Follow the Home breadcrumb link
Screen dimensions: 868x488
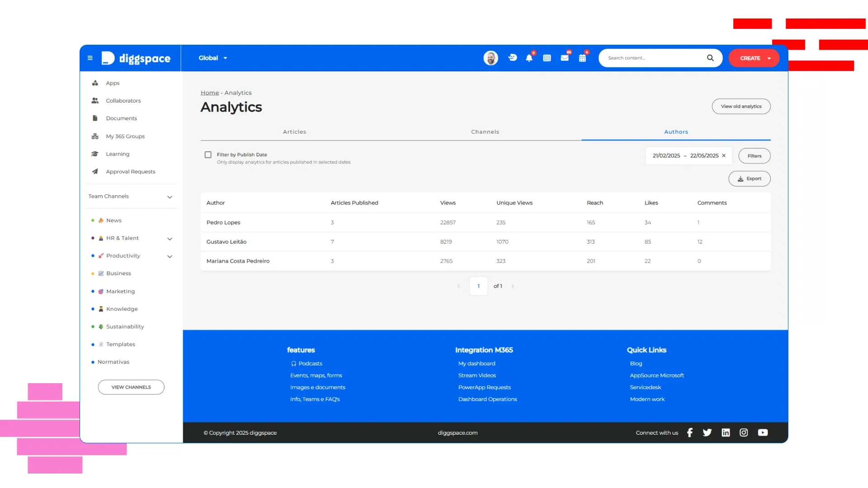tap(210, 93)
